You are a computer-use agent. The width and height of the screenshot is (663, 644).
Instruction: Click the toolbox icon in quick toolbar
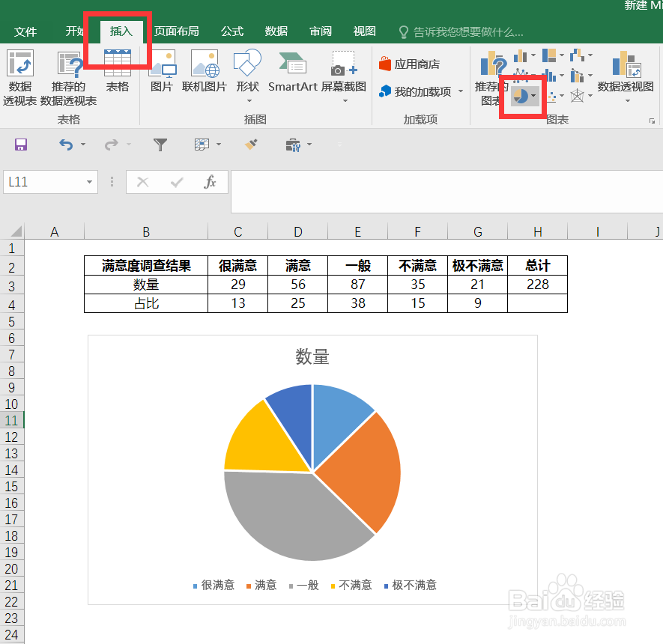click(x=293, y=145)
